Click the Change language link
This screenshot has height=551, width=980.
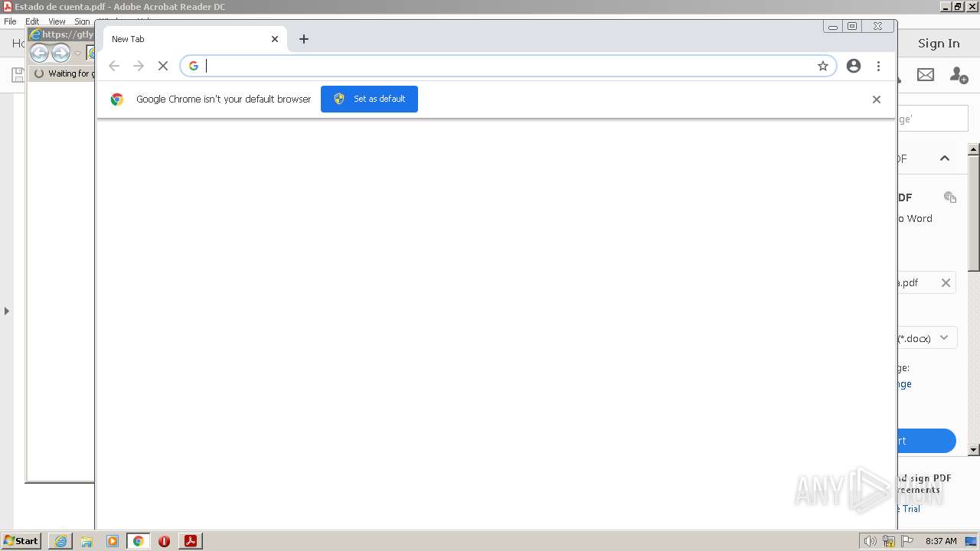click(904, 384)
